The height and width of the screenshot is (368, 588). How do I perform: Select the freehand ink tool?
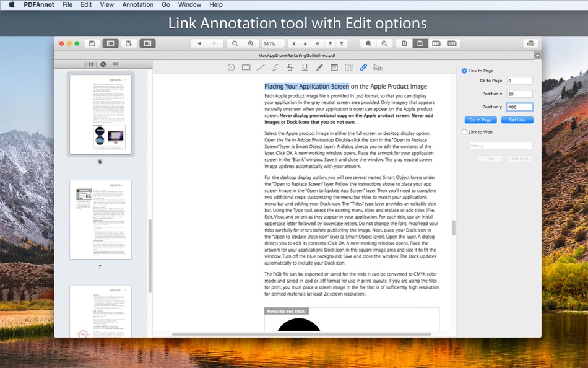pyautogui.click(x=275, y=68)
